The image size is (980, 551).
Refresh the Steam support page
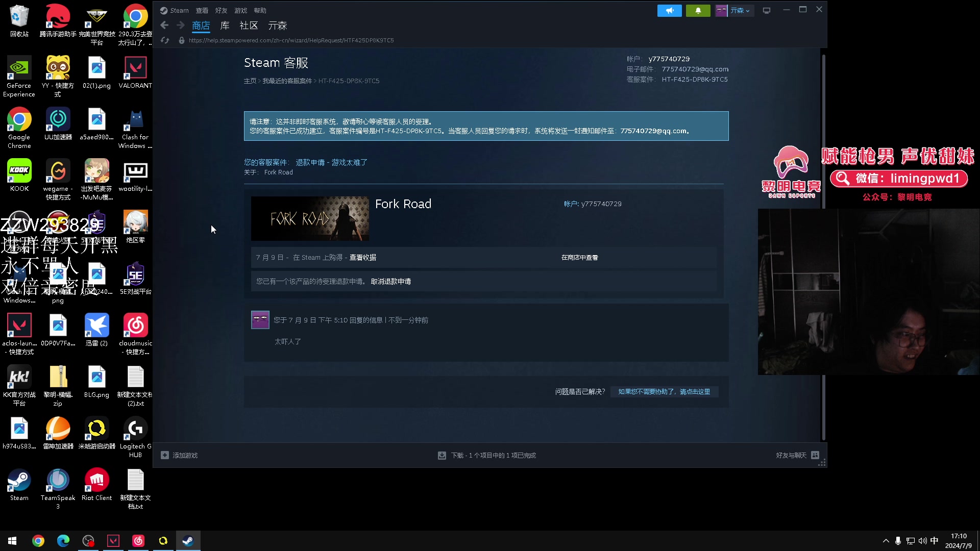pyautogui.click(x=164, y=40)
